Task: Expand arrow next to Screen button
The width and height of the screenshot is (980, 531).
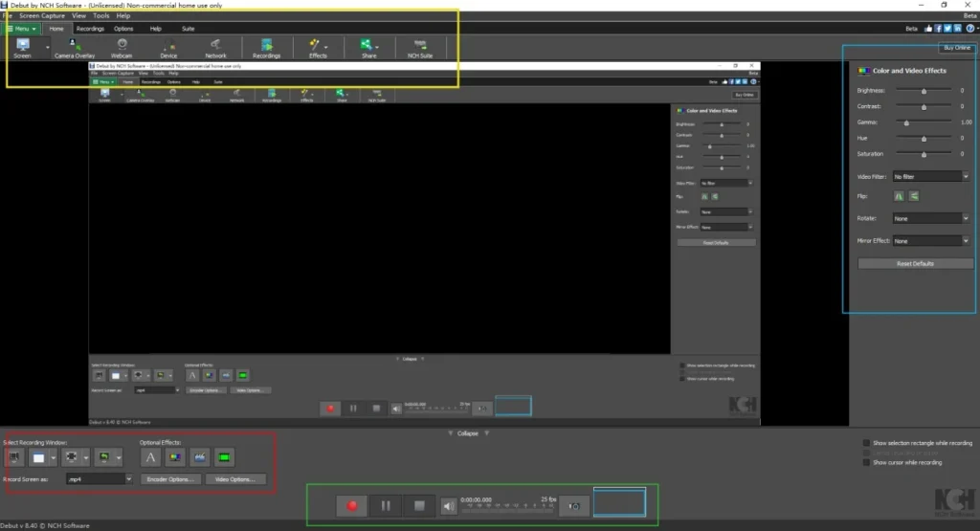Action: coord(47,48)
